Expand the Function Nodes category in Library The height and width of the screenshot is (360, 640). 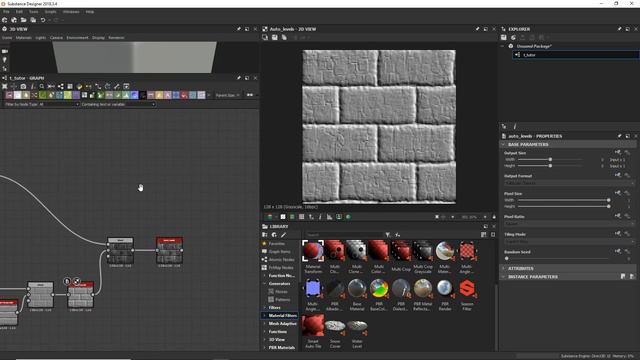pos(264,276)
